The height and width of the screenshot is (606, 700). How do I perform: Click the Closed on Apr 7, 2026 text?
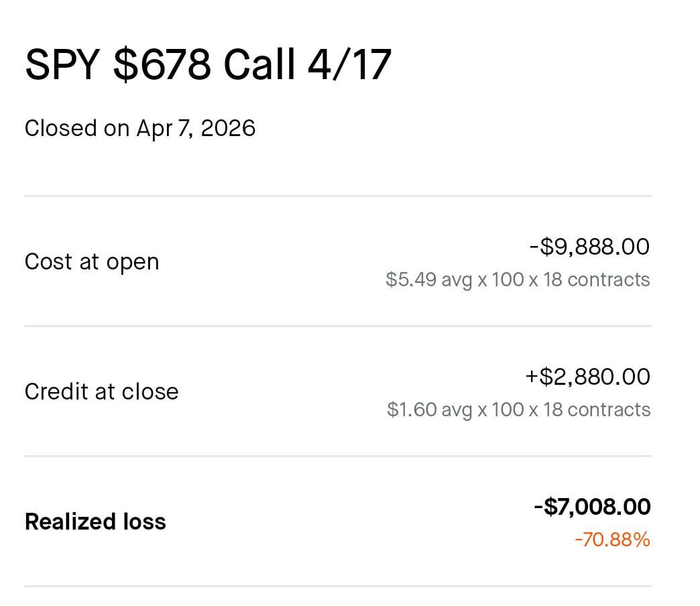tap(139, 127)
